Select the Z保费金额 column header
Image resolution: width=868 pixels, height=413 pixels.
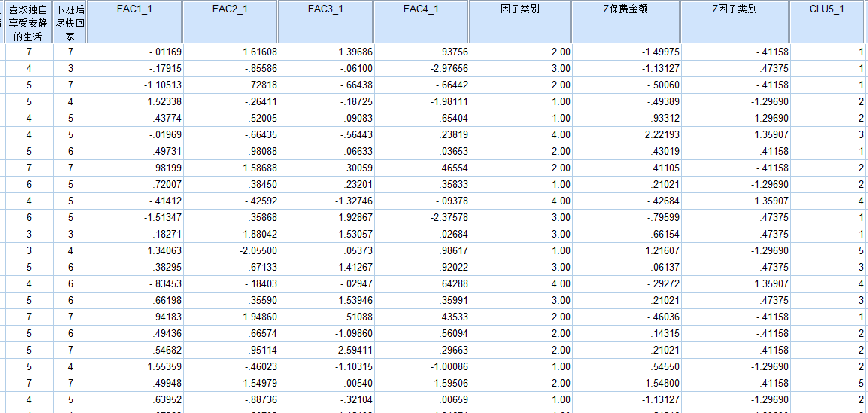point(626,22)
